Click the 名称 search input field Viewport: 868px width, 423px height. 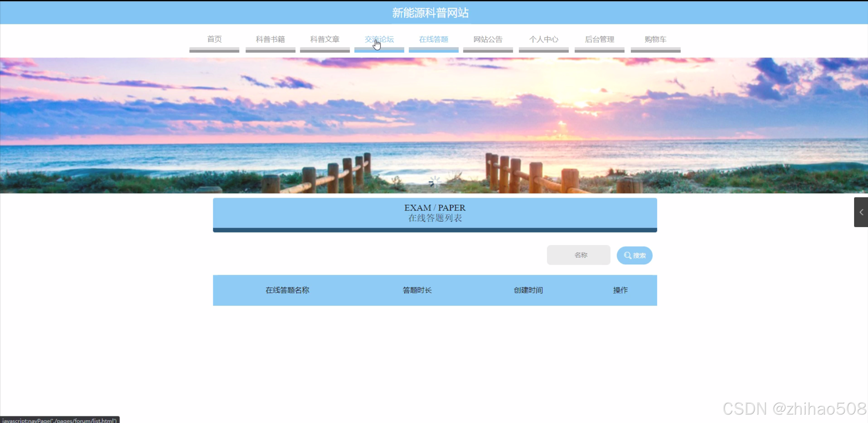[578, 255]
